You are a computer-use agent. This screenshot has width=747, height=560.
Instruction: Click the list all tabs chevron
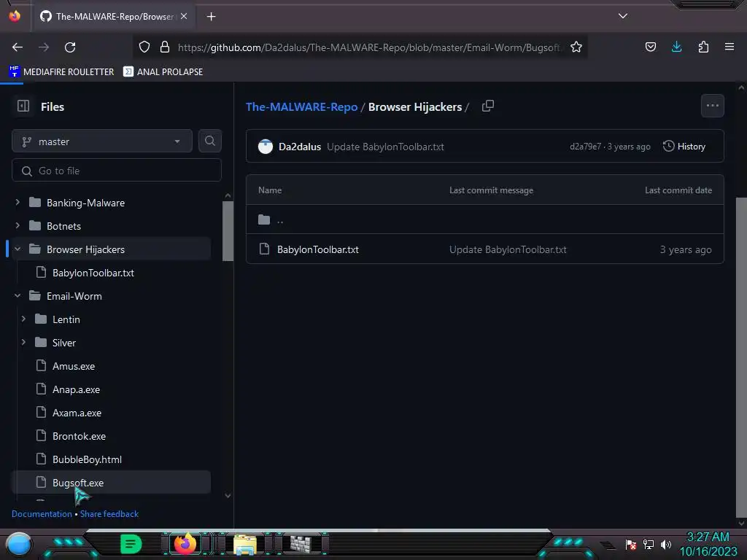pyautogui.click(x=623, y=16)
